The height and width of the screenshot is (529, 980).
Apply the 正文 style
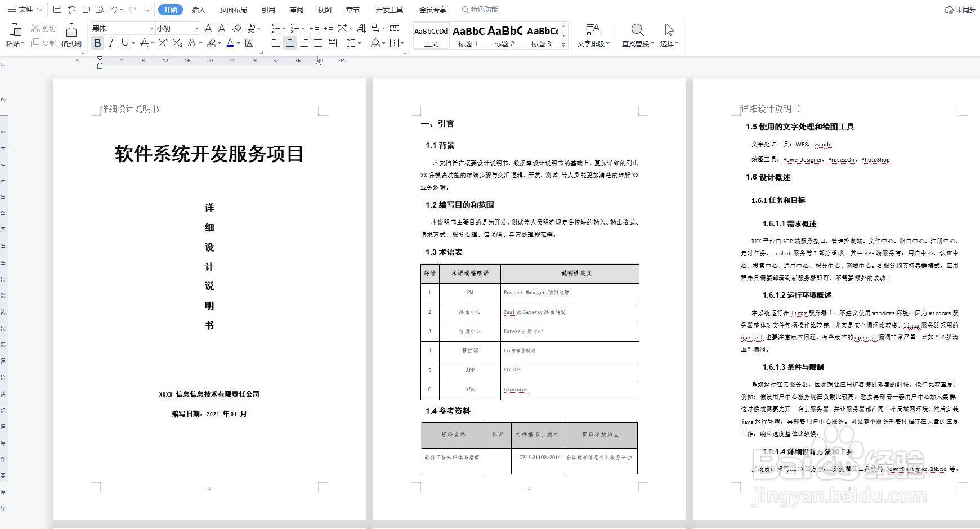431,36
